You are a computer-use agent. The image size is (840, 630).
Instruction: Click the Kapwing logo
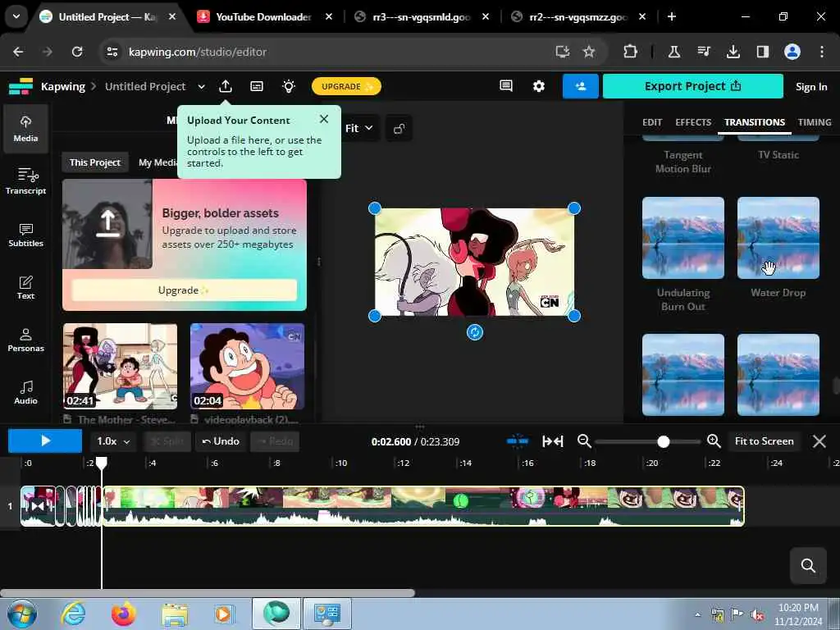click(x=21, y=86)
